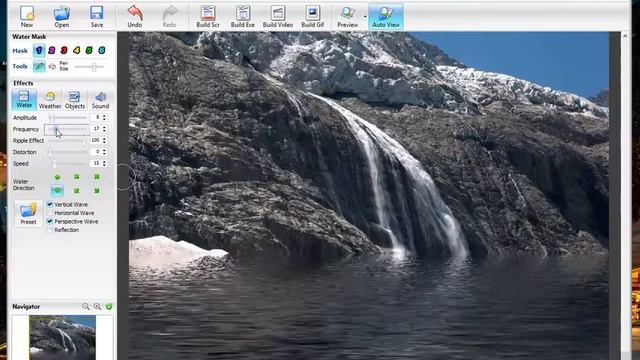Undo the last action

(135, 16)
